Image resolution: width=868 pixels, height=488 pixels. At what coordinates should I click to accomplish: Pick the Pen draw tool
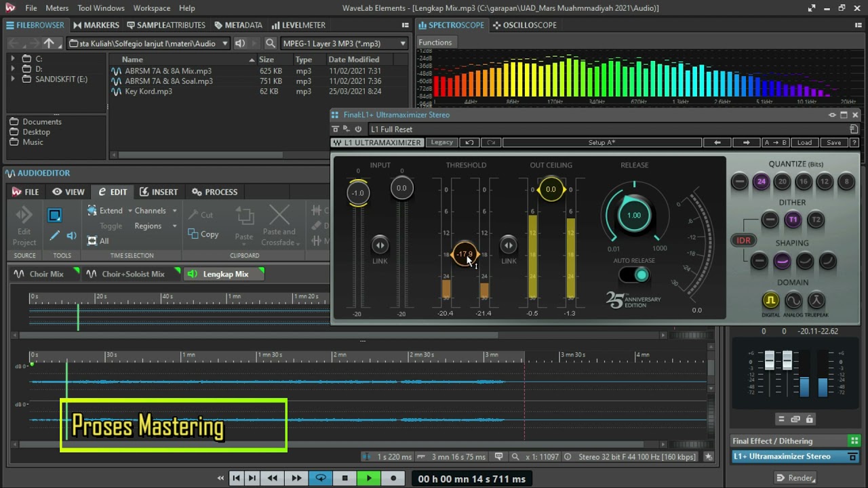pyautogui.click(x=55, y=236)
